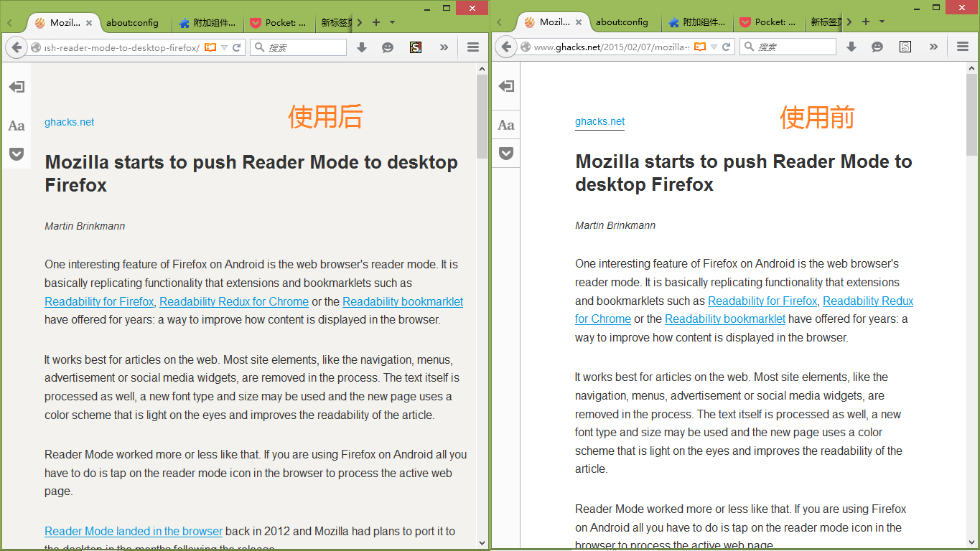
Task: Close the Mozilla tab in the right window
Action: (579, 23)
